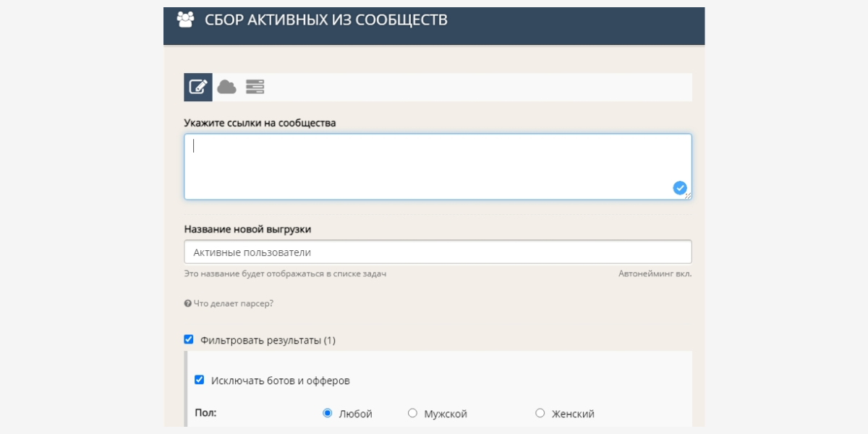Pick the 'Женский' gender radio button
868x434 pixels.
(x=540, y=413)
